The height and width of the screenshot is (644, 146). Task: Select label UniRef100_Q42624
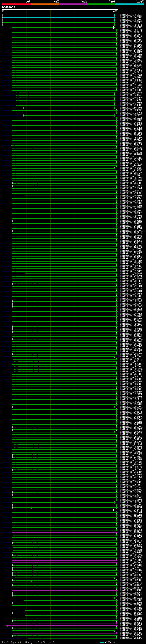pyautogui.click(x=131, y=87)
